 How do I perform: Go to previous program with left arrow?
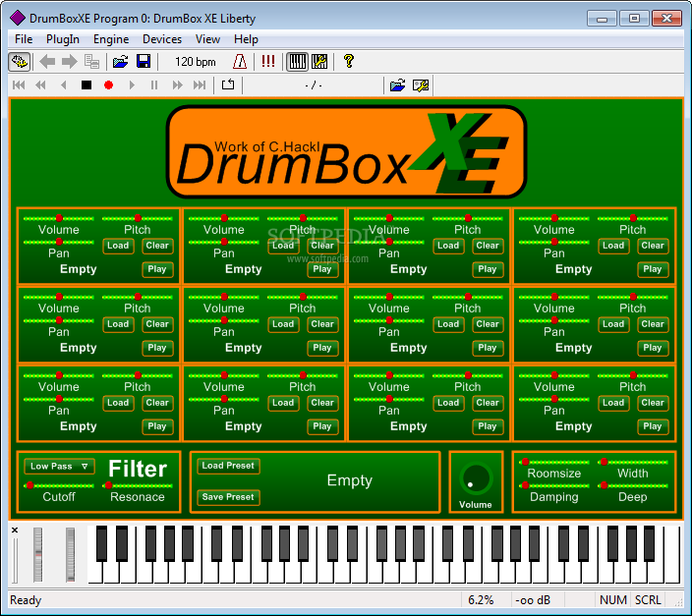(47, 61)
